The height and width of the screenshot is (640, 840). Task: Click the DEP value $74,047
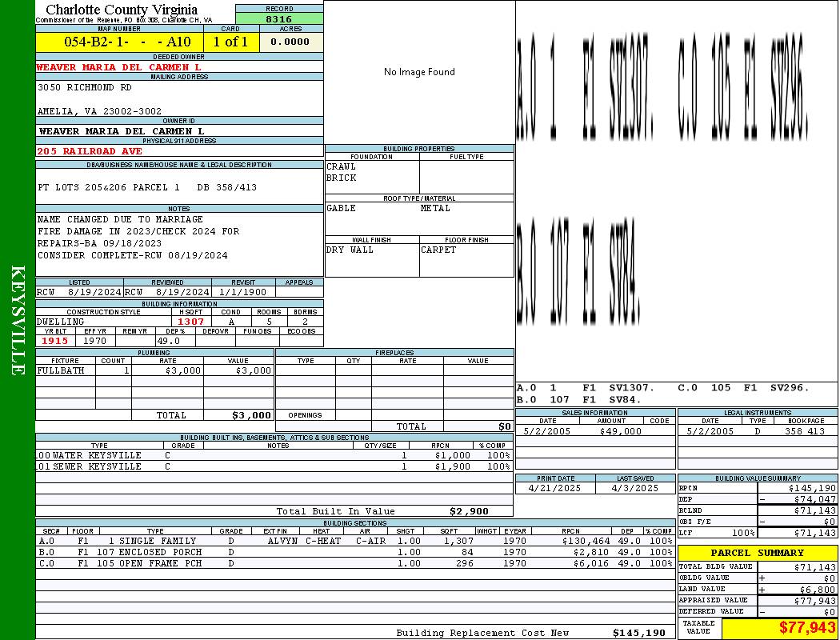point(815,500)
